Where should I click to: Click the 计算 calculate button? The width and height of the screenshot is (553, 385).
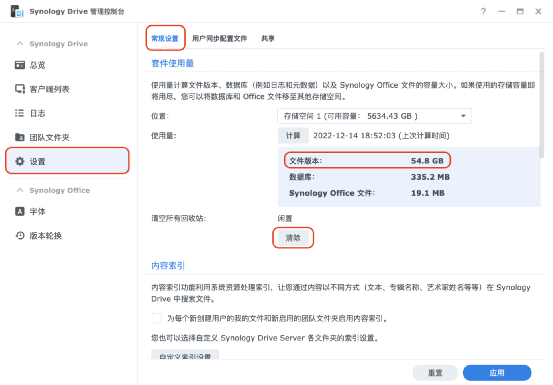point(293,136)
